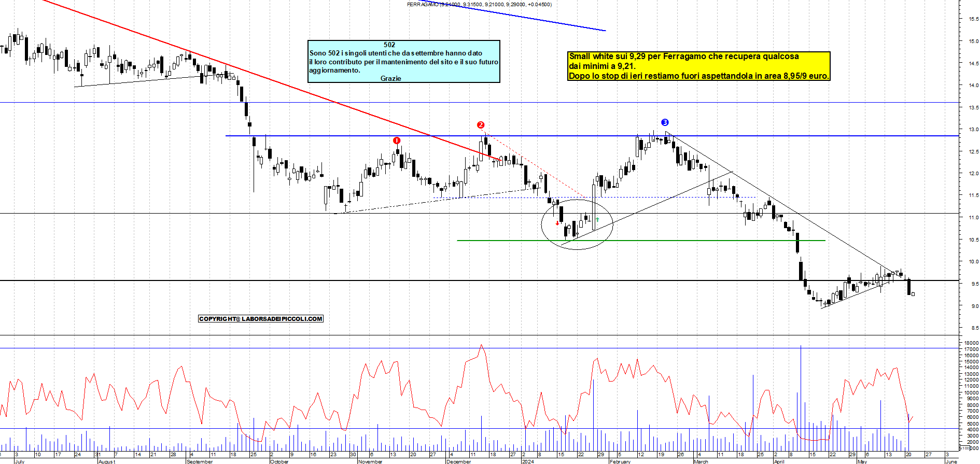This screenshot has width=980, height=464.
Task: Click the 8000 volume axis label
Action: click(x=972, y=405)
